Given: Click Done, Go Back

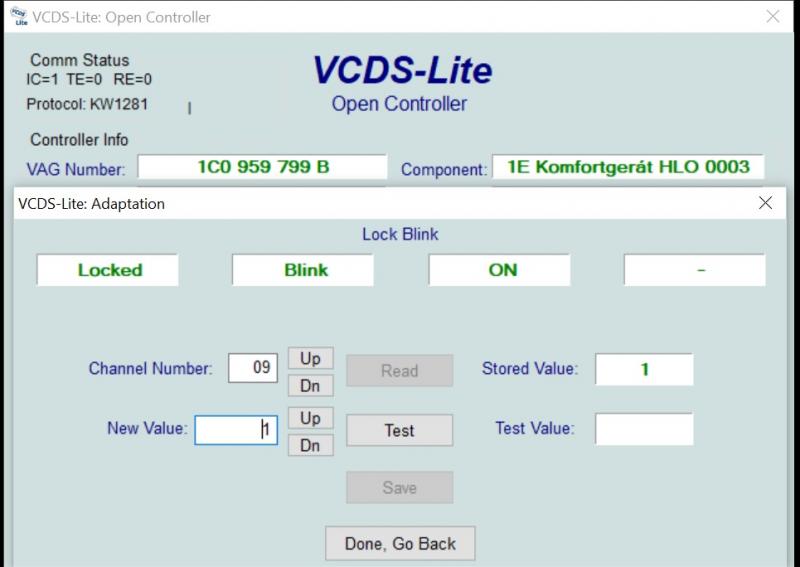Looking at the screenshot, I should (400, 544).
